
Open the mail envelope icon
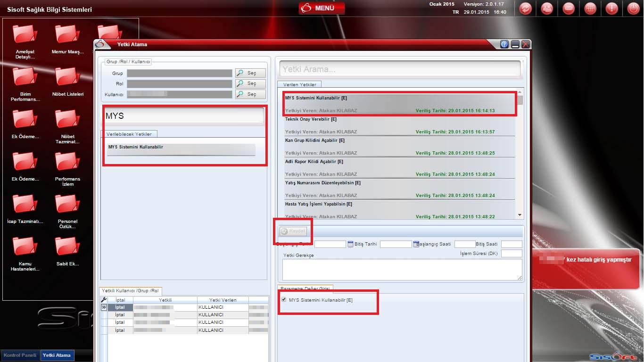tap(569, 8)
